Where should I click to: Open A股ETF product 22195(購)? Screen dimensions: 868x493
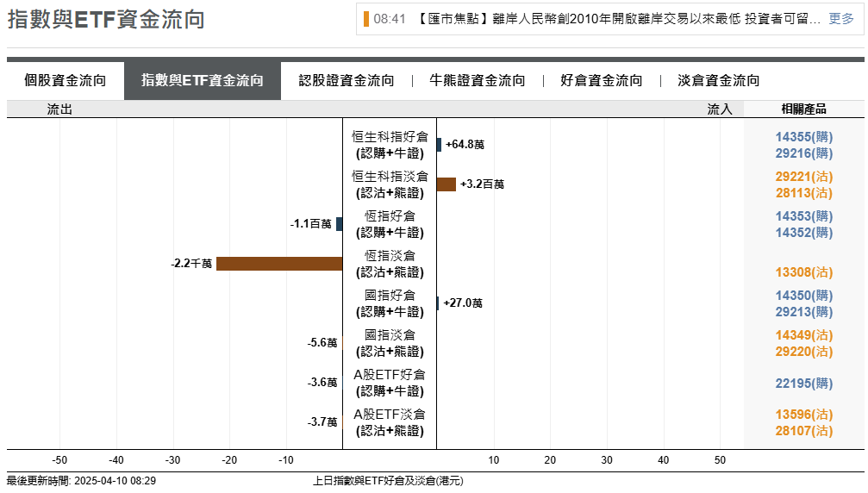coord(803,383)
